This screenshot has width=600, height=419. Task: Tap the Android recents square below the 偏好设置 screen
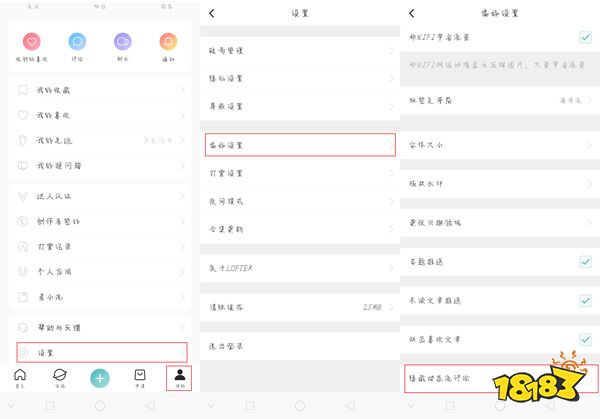(x=450, y=405)
